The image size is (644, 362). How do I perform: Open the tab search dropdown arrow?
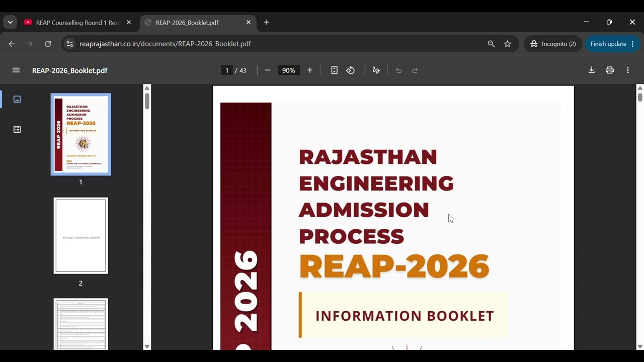pyautogui.click(x=10, y=22)
